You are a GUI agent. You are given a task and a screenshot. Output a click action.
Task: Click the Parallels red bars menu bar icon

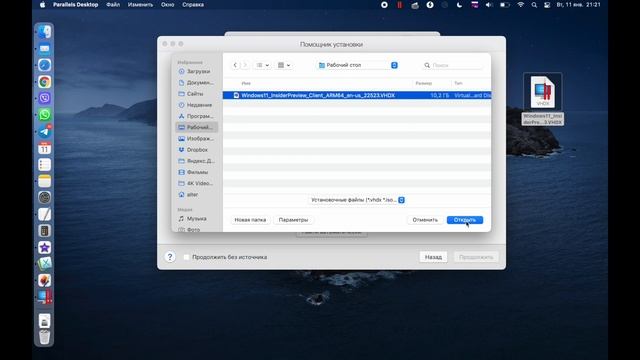[400, 5]
